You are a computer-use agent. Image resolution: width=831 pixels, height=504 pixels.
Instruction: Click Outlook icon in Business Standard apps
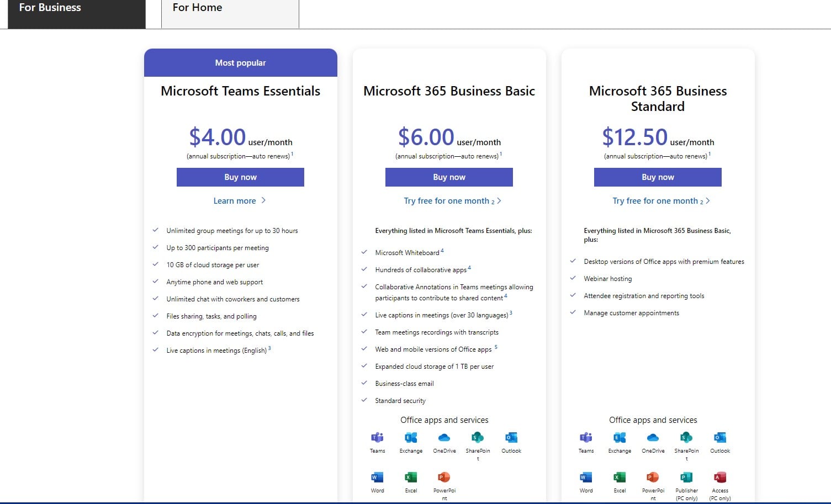tap(720, 438)
